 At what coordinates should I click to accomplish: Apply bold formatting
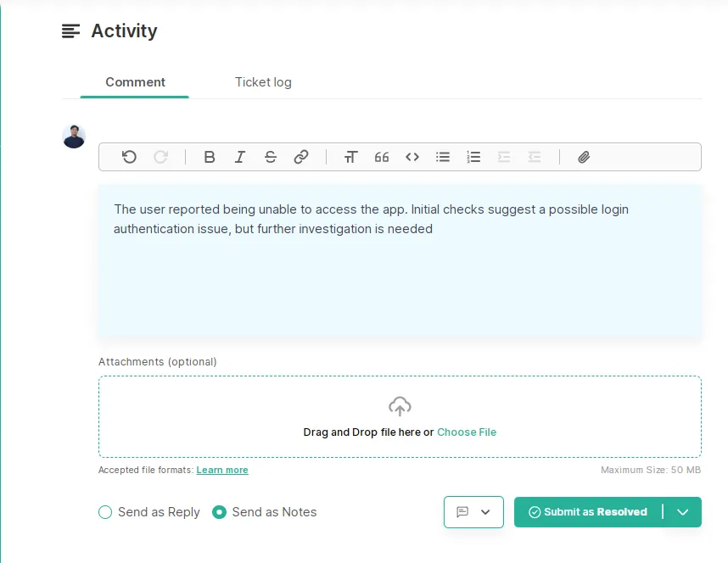[x=210, y=158]
